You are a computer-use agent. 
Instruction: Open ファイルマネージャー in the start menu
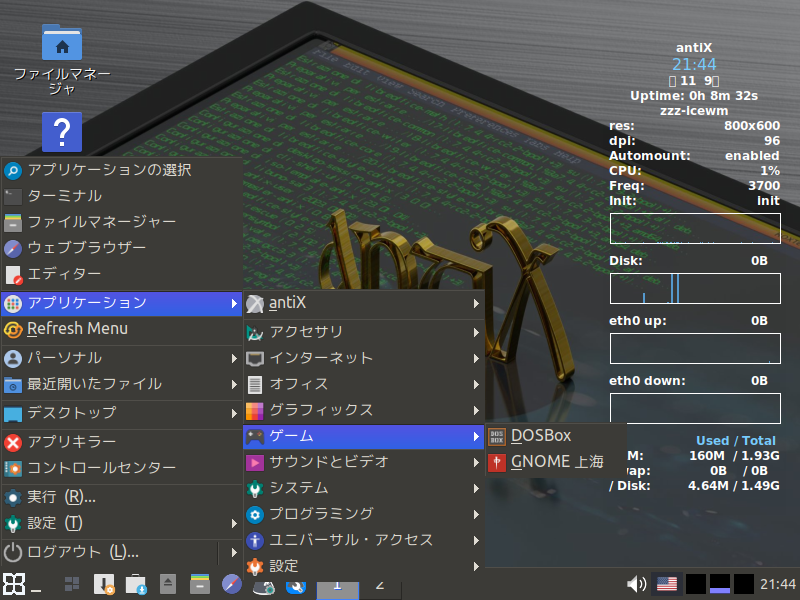pos(121,222)
